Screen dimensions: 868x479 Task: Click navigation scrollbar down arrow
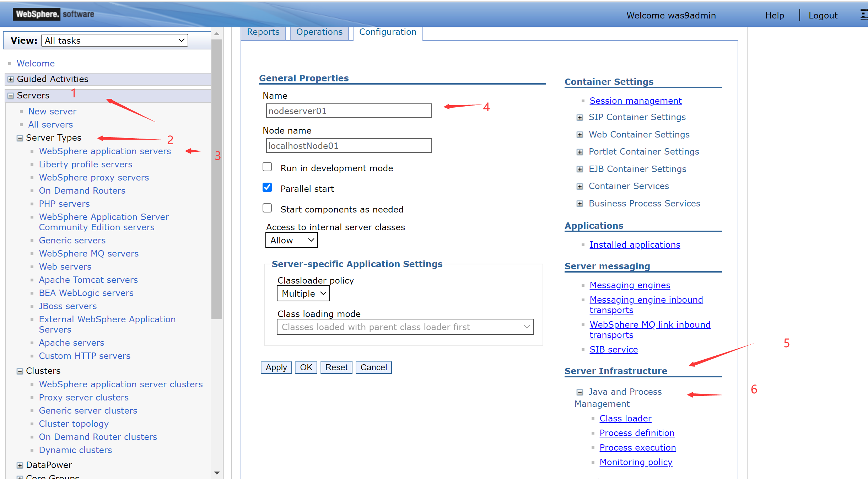pos(217,473)
